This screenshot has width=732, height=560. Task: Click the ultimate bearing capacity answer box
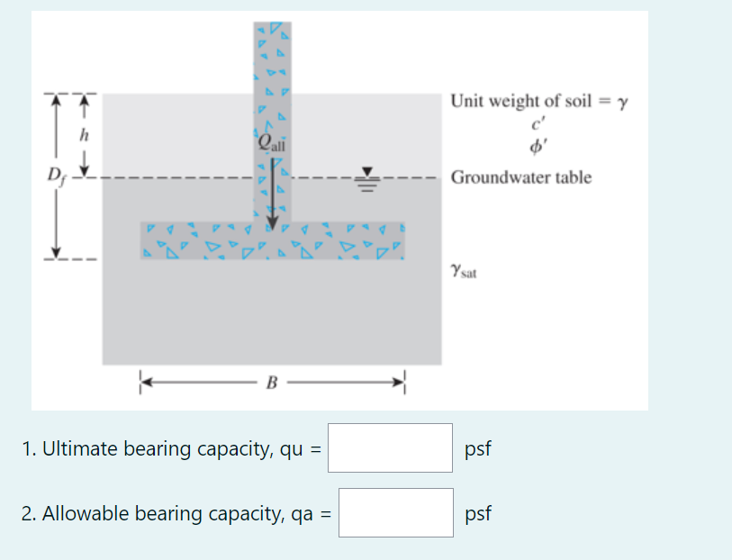[x=390, y=447]
